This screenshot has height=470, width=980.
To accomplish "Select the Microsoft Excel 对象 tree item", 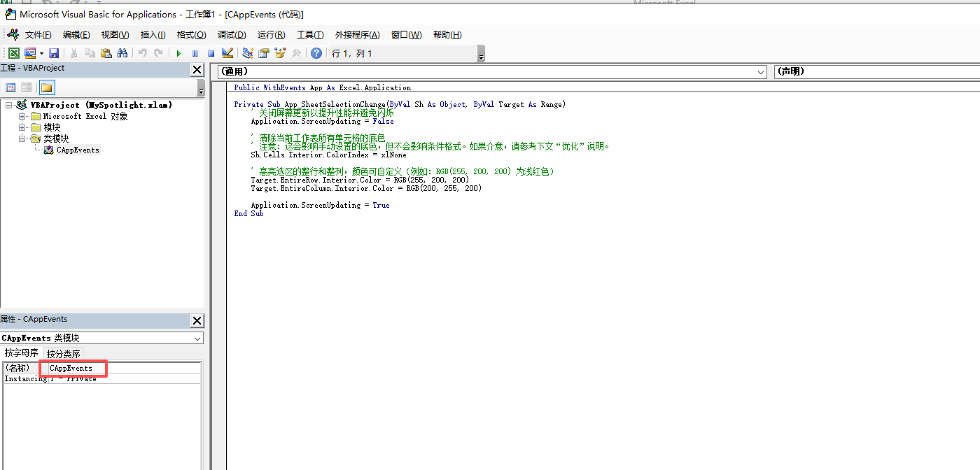I will pyautogui.click(x=85, y=116).
